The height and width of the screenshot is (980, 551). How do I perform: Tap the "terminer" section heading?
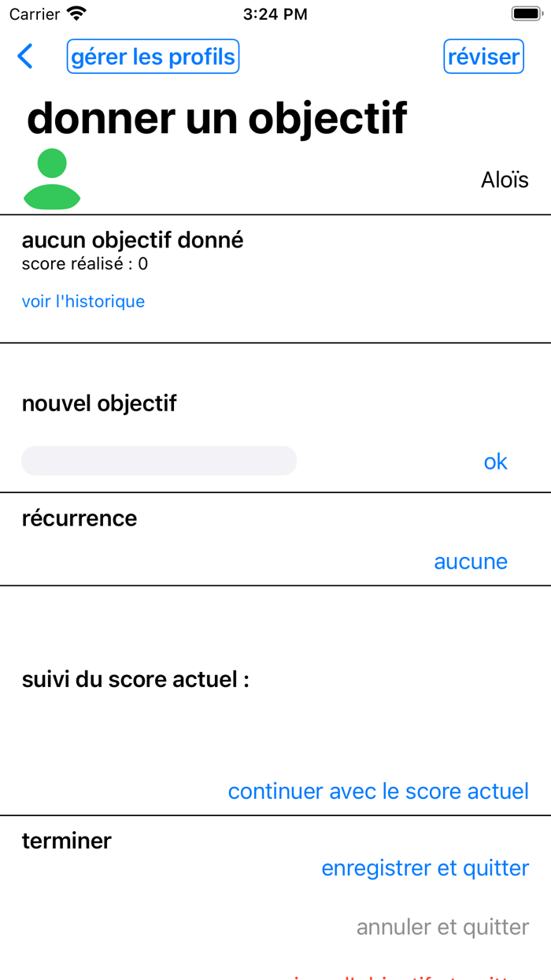(x=67, y=841)
